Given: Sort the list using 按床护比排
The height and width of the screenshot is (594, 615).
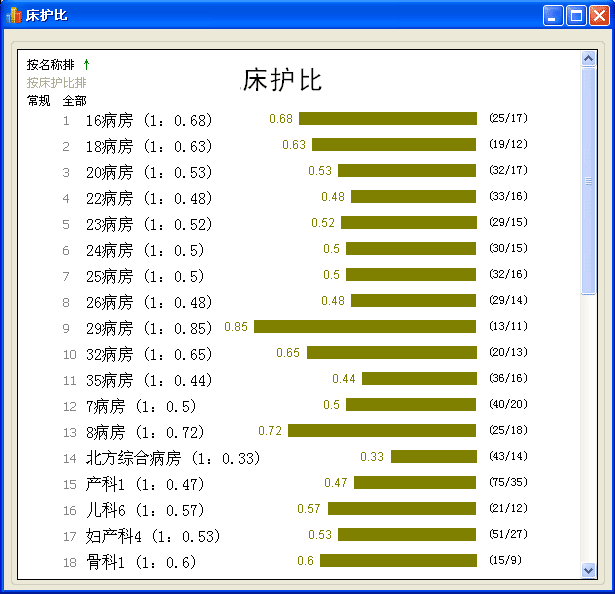Looking at the screenshot, I should point(56,82).
